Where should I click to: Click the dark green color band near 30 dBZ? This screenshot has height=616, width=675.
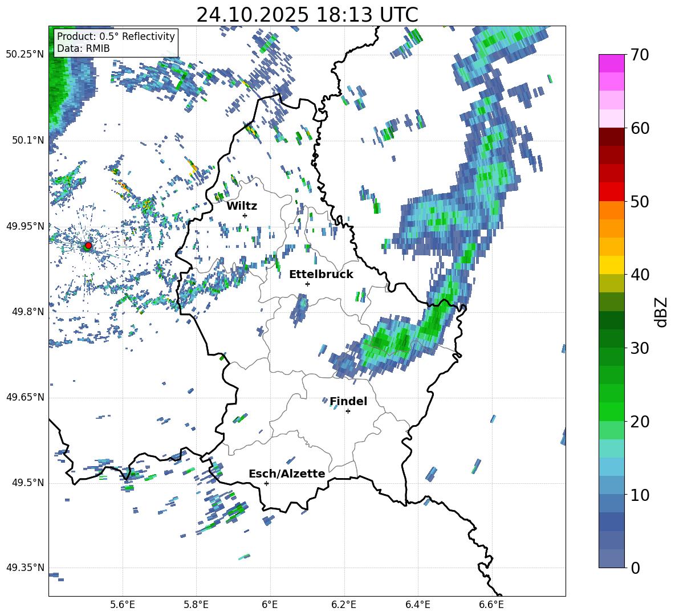point(611,338)
